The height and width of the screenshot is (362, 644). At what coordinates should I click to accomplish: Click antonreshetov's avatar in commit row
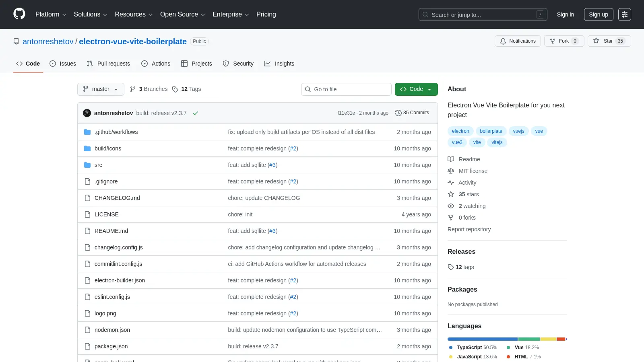point(87,113)
